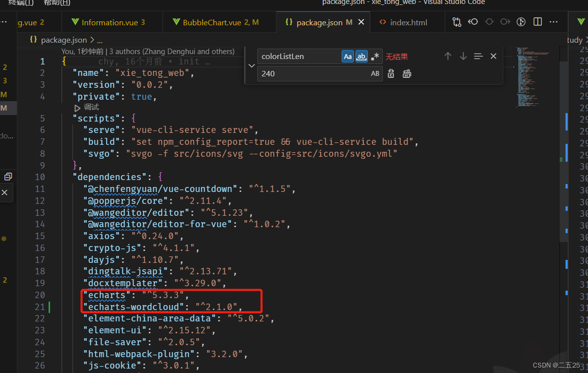The width and height of the screenshot is (588, 373).
Task: Click the @popperjs/core dependency line
Action: coord(158,201)
